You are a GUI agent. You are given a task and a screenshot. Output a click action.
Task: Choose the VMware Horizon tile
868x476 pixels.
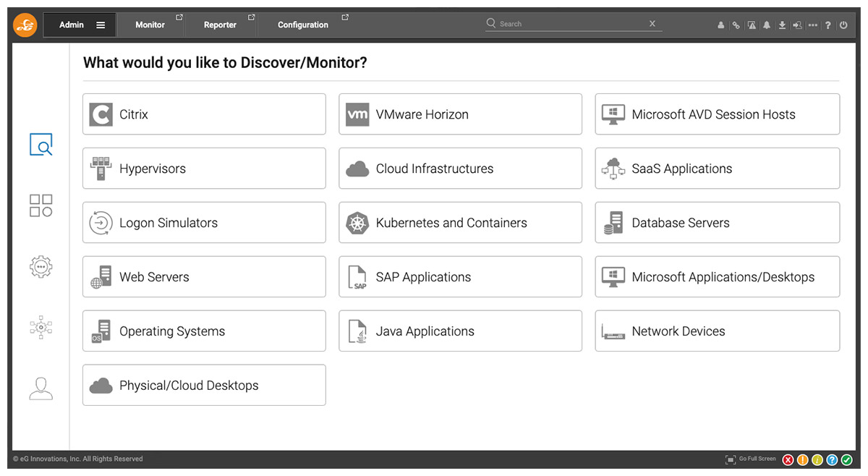(460, 114)
